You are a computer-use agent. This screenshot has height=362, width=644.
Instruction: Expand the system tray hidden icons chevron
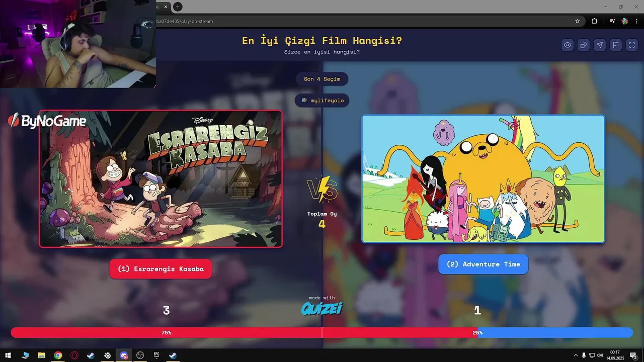[x=576, y=355]
